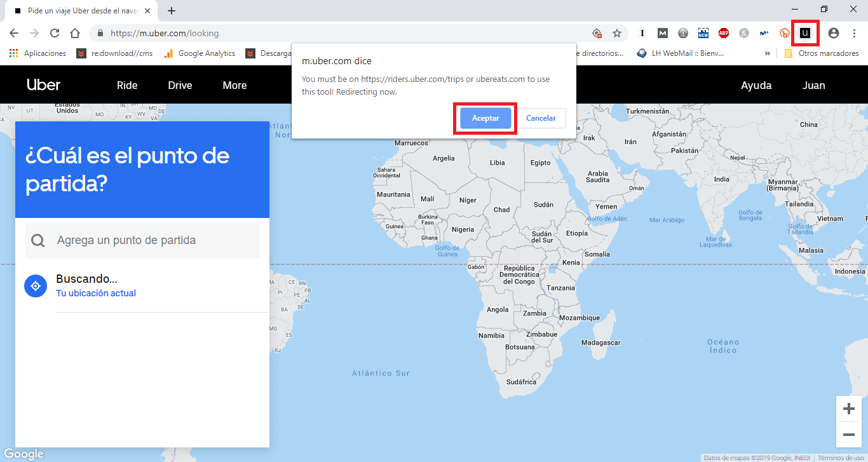The image size is (868, 462).
Task: Click the Atlántico Sur map label
Action: coord(381,373)
